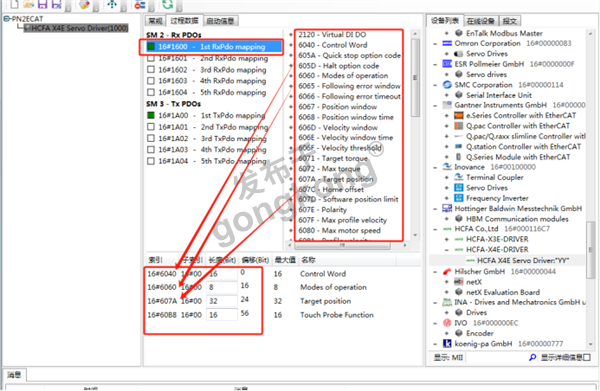
Task: Expand the HCFA-X3E-DRIVER tree node
Action: tap(447, 239)
